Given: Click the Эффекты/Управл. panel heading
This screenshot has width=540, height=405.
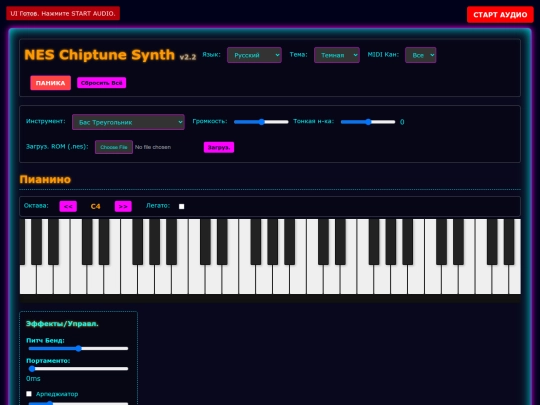Looking at the screenshot, I should coord(62,324).
